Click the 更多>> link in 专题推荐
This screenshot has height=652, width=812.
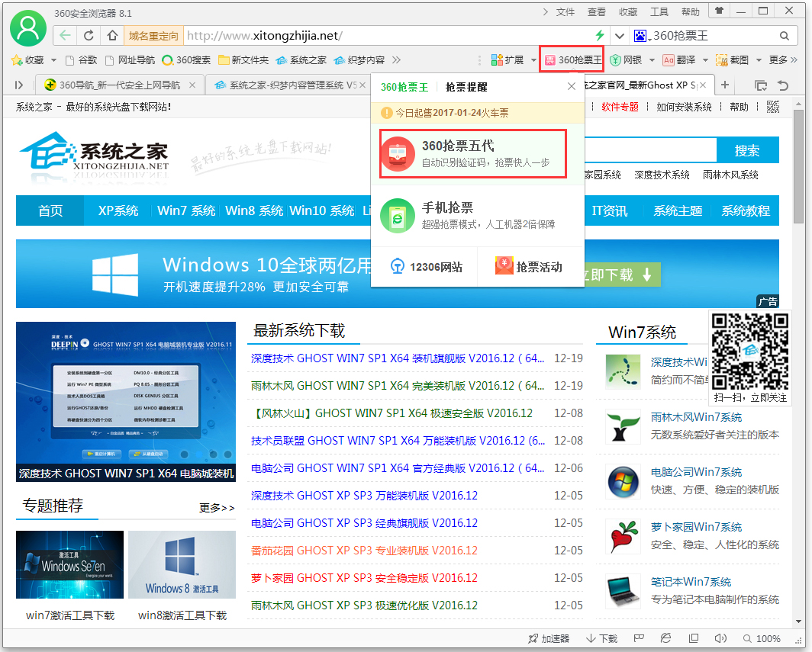pyautogui.click(x=217, y=508)
